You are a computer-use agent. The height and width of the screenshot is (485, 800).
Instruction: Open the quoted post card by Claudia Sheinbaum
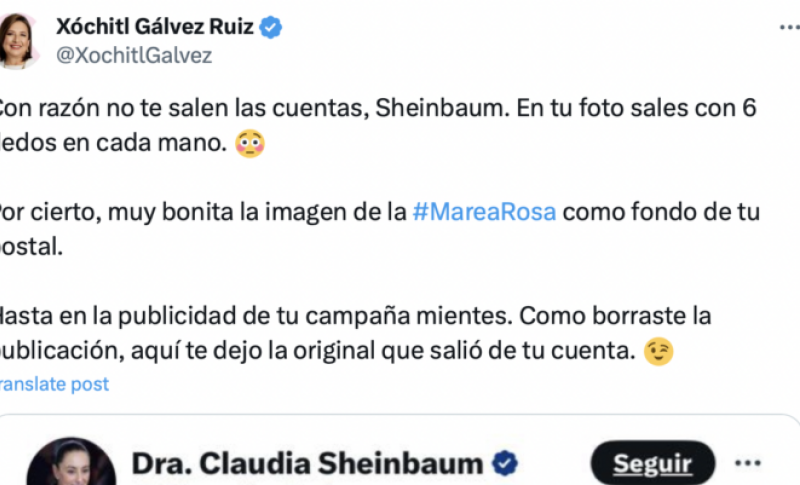[x=400, y=450]
